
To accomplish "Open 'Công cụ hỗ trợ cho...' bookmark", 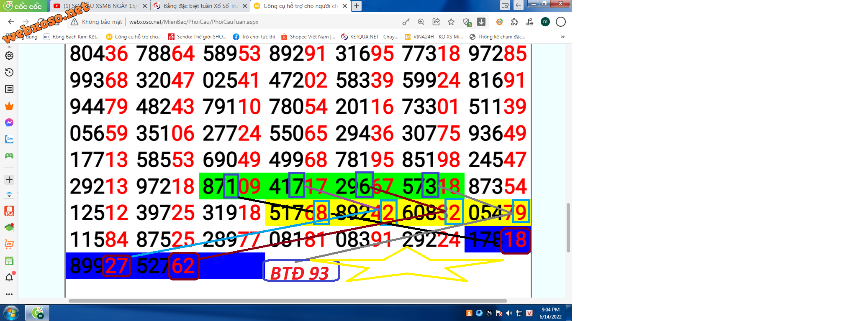I will (134, 37).
